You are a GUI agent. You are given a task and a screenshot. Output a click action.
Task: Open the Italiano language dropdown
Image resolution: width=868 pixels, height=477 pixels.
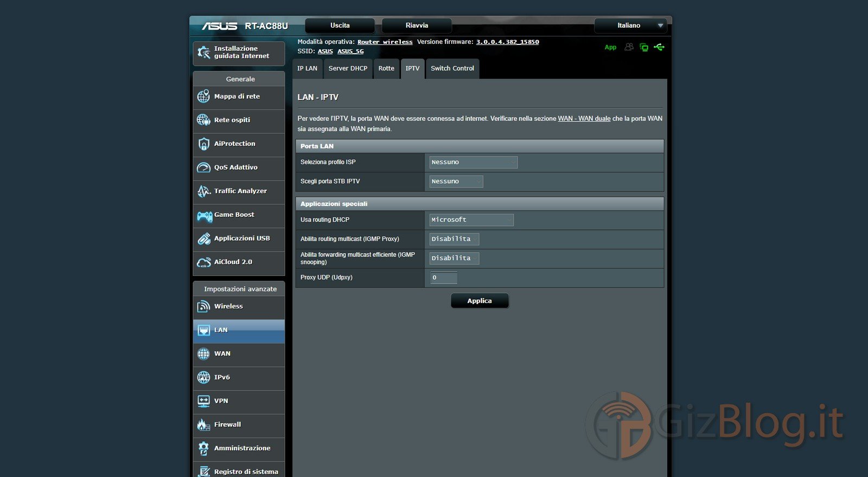pos(630,25)
